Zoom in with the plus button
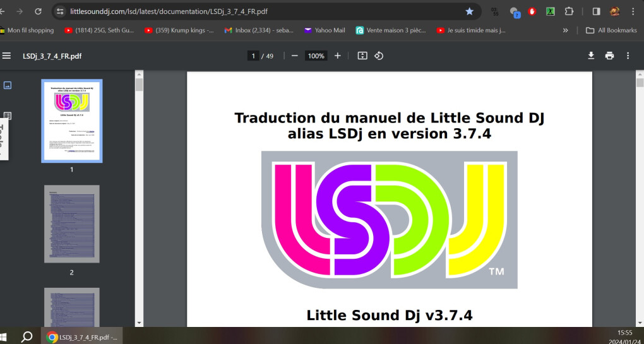 coord(338,56)
